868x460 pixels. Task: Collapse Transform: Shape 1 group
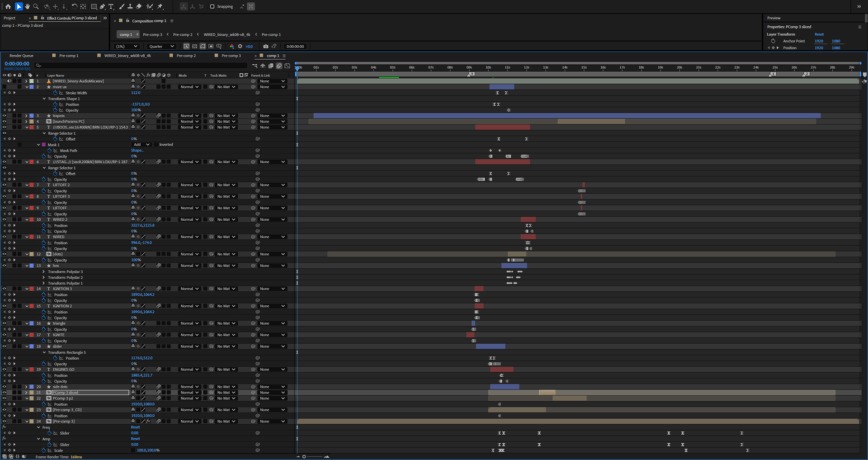[44, 99]
